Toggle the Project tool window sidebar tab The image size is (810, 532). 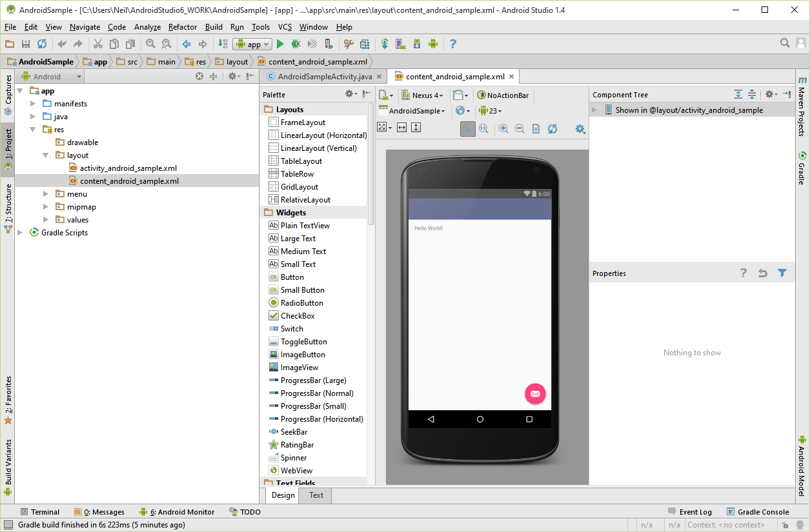click(x=8, y=144)
